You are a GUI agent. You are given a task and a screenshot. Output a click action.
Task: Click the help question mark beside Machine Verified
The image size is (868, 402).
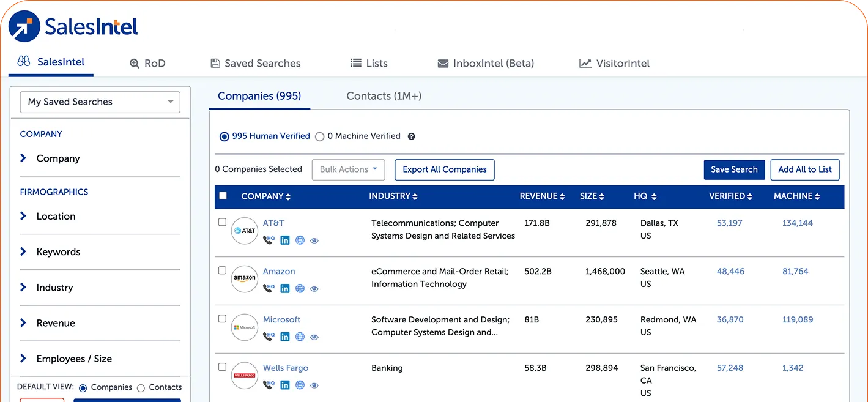(x=410, y=136)
